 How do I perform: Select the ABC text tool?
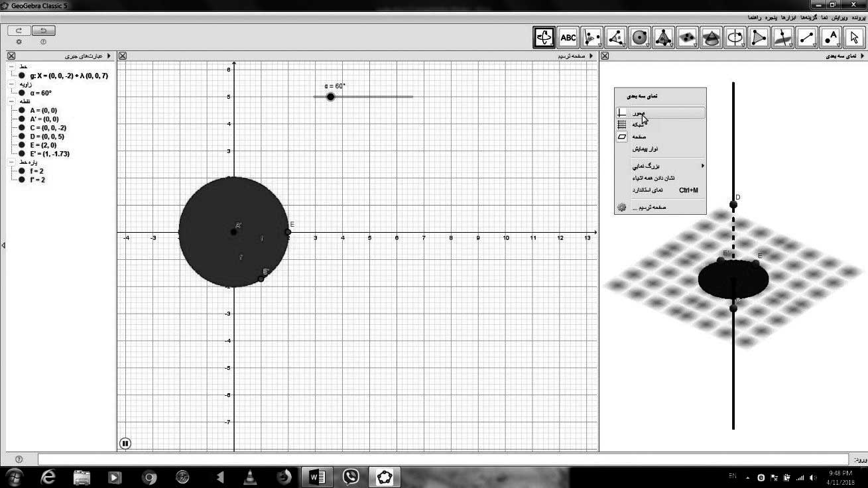(568, 38)
